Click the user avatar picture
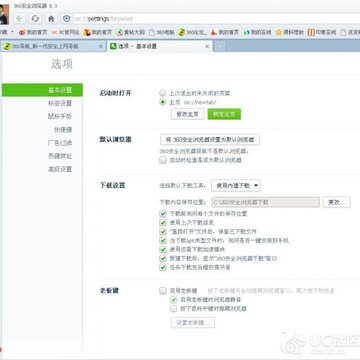Image resolution: width=360 pixels, height=360 pixels. tap(4, 14)
